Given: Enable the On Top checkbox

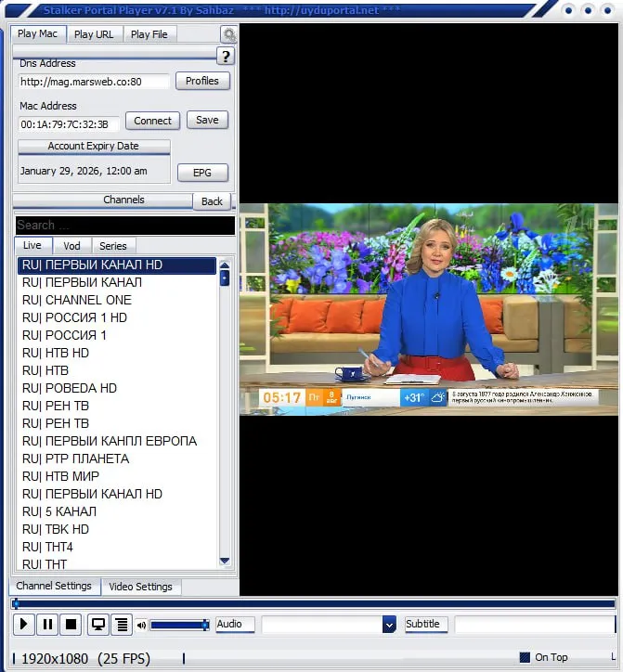Looking at the screenshot, I should coord(525,657).
